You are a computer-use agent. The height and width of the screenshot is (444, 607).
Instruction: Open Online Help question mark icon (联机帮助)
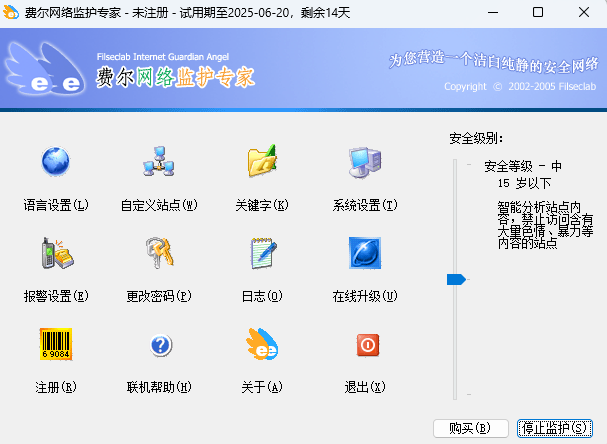[161, 345]
